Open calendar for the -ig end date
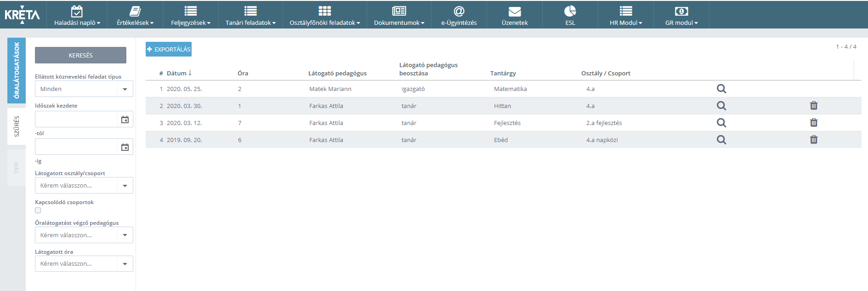This screenshot has height=291, width=868. [x=125, y=147]
